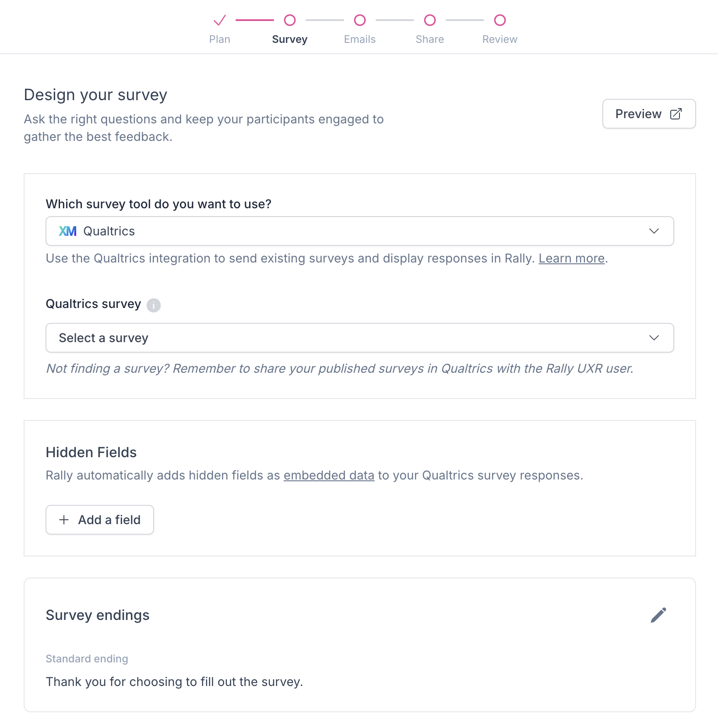Click the plus icon on Add a field
This screenshot has height=728, width=718.
click(64, 520)
